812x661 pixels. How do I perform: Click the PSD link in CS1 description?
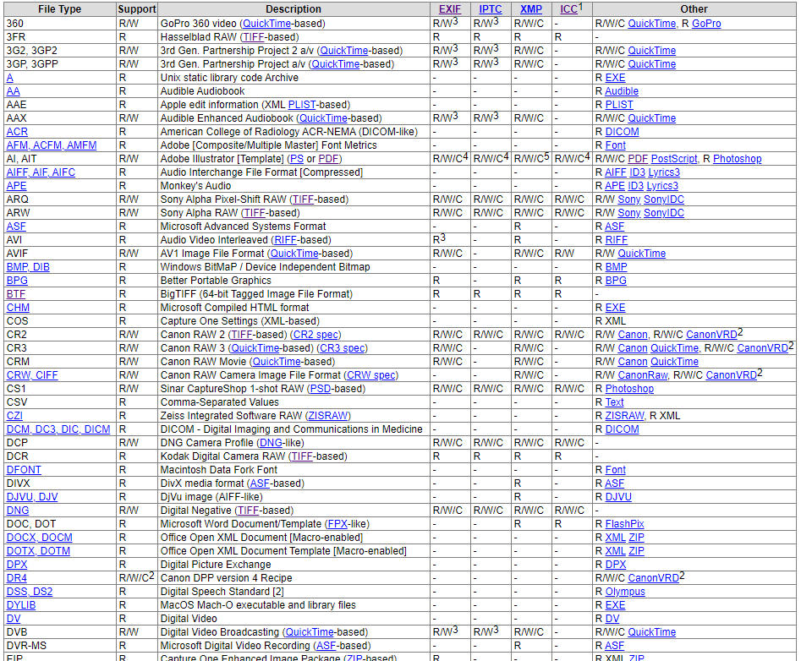click(320, 389)
